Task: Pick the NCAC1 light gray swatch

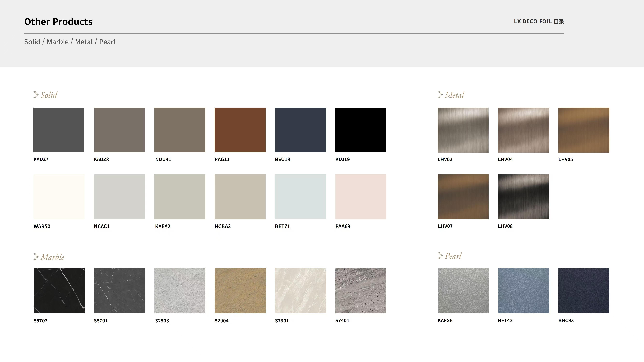Action: [119, 197]
